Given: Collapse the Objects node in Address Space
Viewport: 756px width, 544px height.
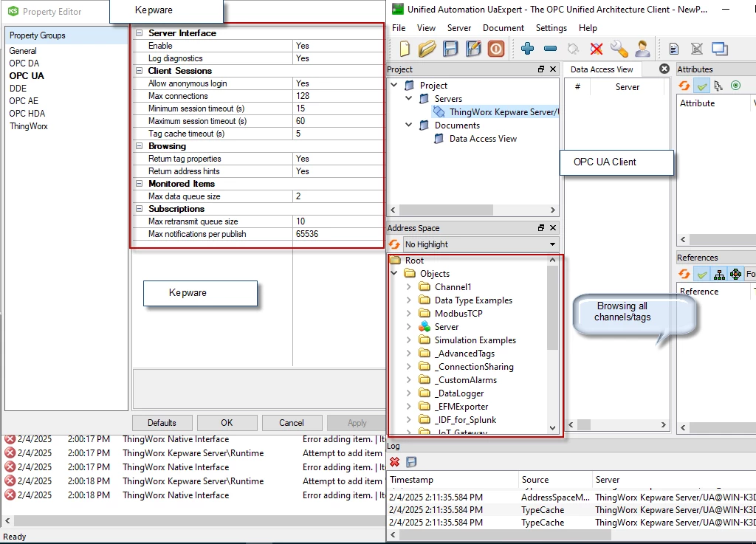Looking at the screenshot, I should pos(394,273).
